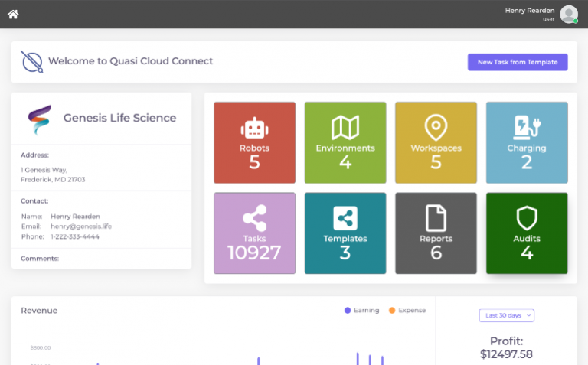Screen dimensions: 588x365
Task: Click the Audits shield icon
Action: (527, 218)
